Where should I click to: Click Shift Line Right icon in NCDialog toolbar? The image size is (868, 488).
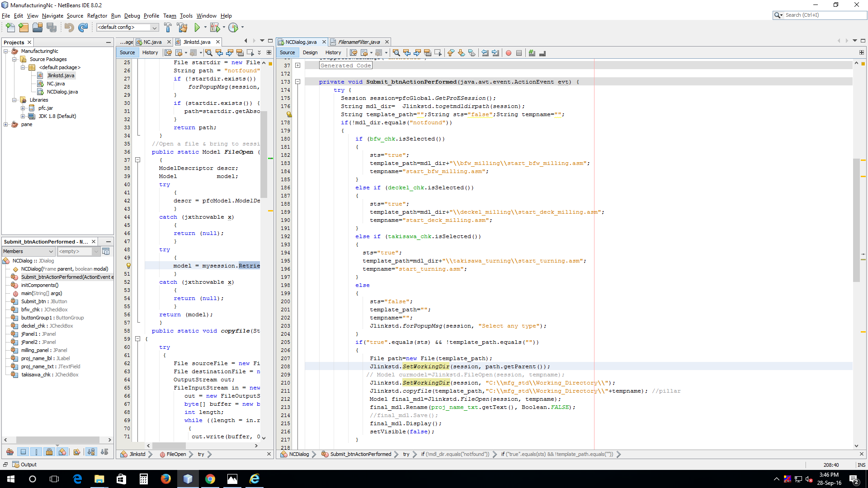point(495,53)
